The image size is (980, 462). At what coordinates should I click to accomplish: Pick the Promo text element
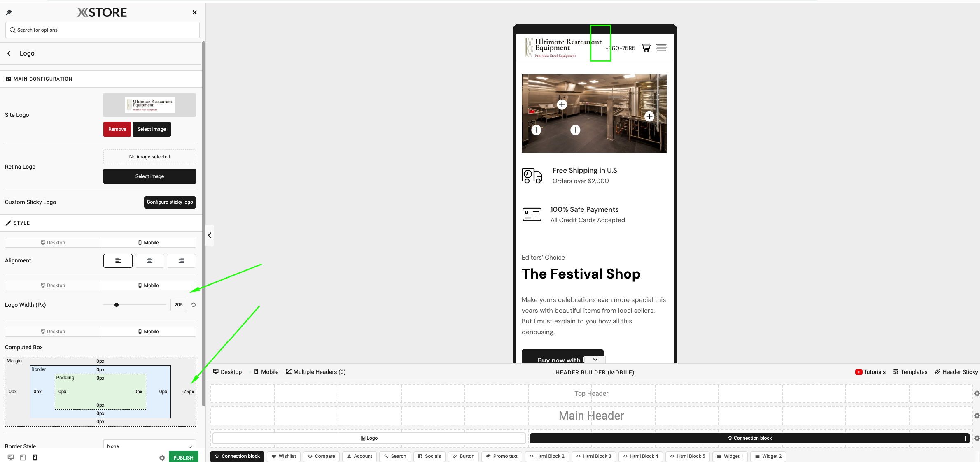pos(502,456)
